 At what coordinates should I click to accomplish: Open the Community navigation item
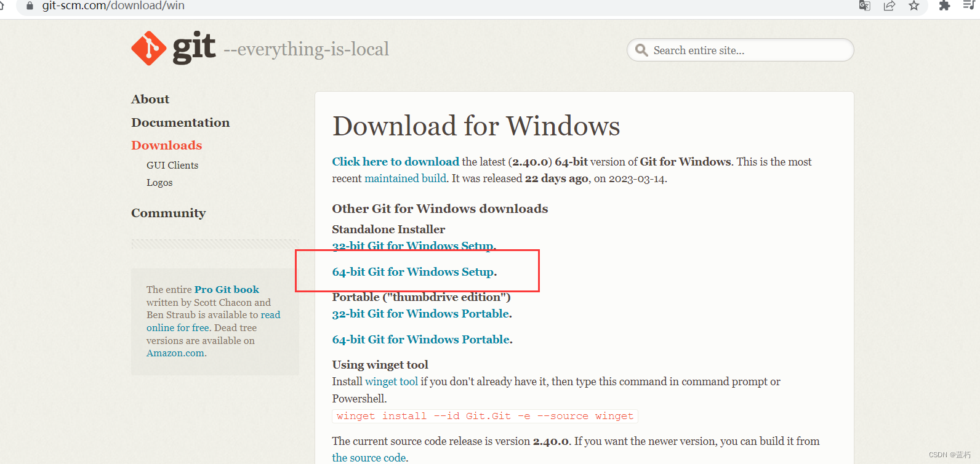pyautogui.click(x=169, y=213)
